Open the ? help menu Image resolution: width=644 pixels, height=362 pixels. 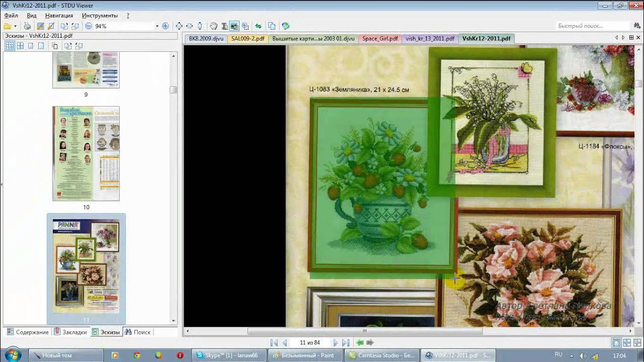(x=128, y=16)
